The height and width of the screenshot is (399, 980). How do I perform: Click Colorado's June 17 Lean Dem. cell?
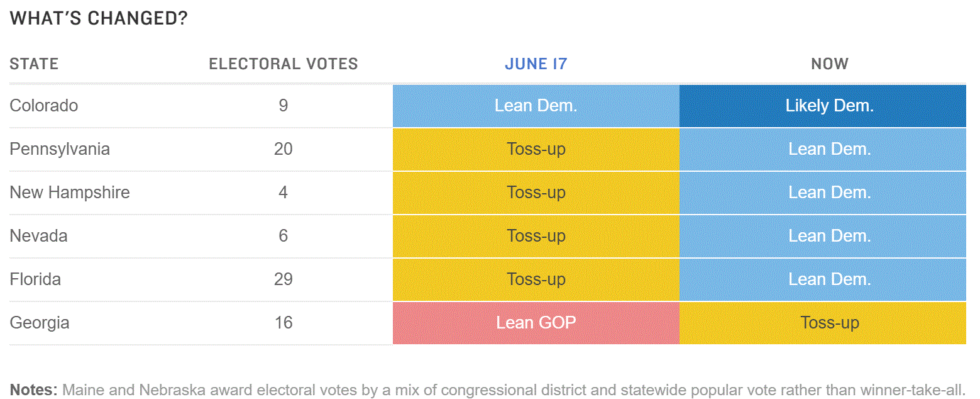tap(536, 106)
